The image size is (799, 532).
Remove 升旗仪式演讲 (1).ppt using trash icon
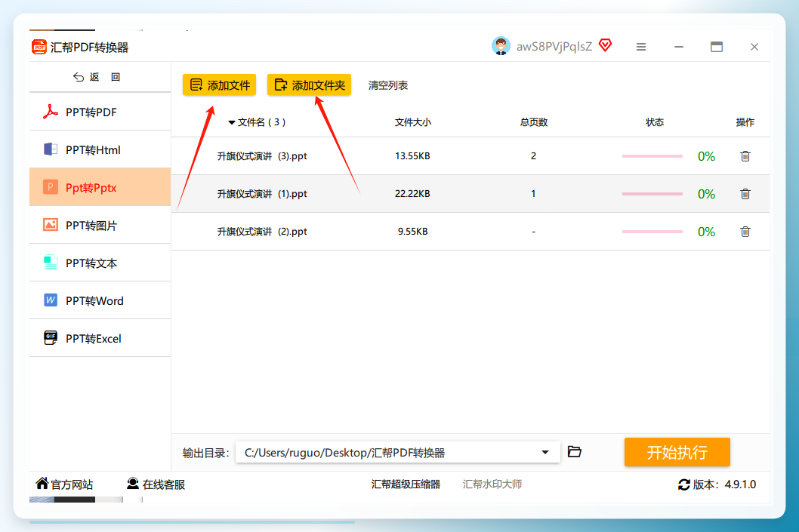point(745,194)
